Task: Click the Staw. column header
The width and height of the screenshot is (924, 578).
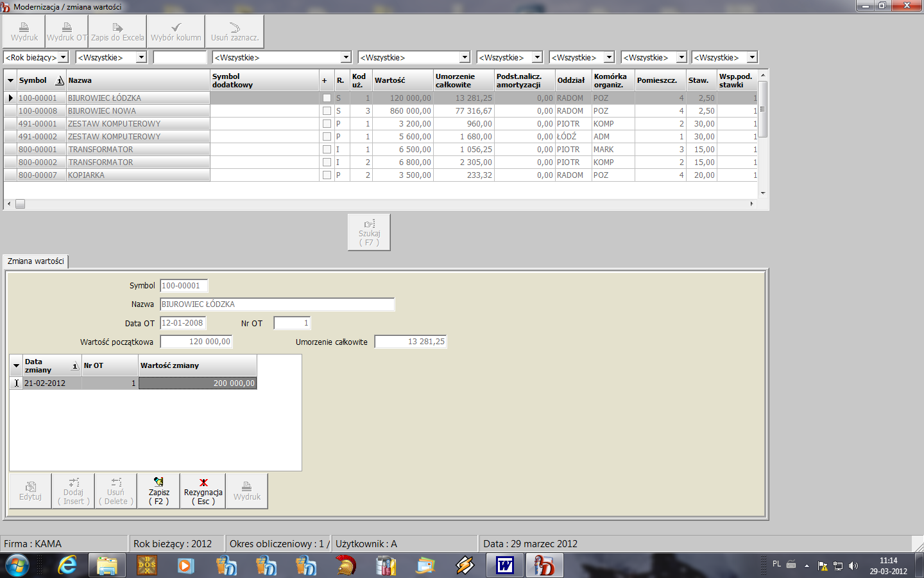Action: tap(701, 81)
